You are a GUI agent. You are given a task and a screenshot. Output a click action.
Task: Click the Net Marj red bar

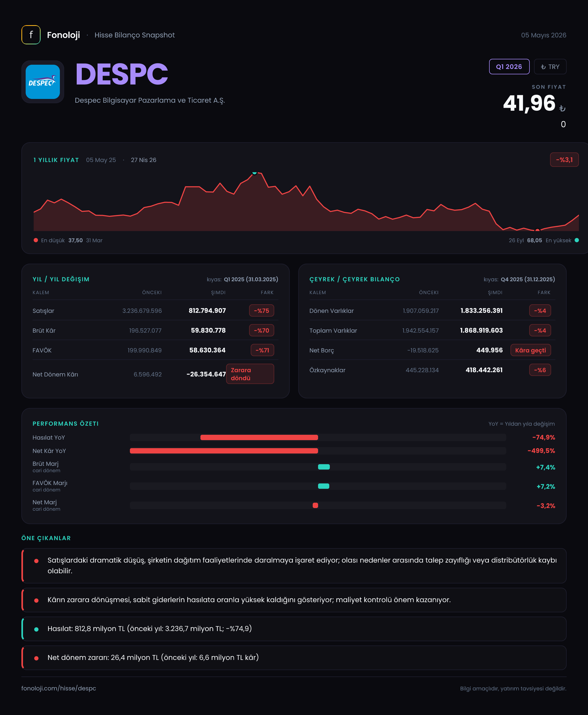(x=315, y=506)
